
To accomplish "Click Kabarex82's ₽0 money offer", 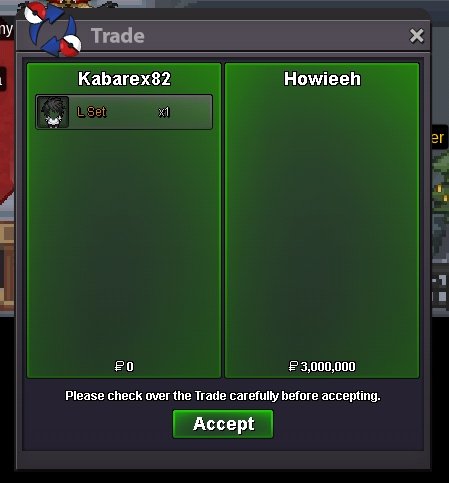I will [124, 366].
